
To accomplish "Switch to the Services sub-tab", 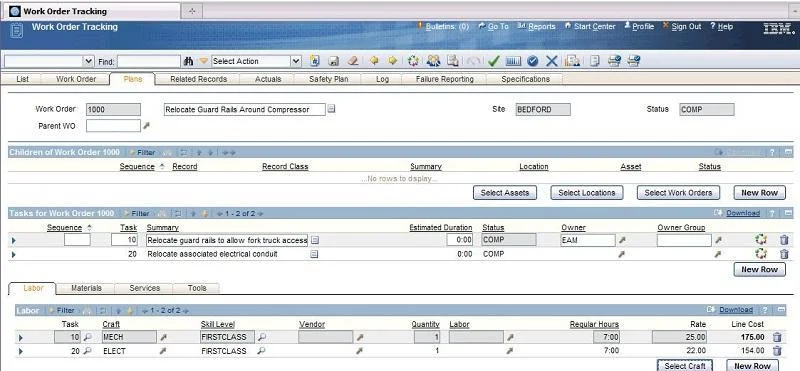I will [x=144, y=288].
